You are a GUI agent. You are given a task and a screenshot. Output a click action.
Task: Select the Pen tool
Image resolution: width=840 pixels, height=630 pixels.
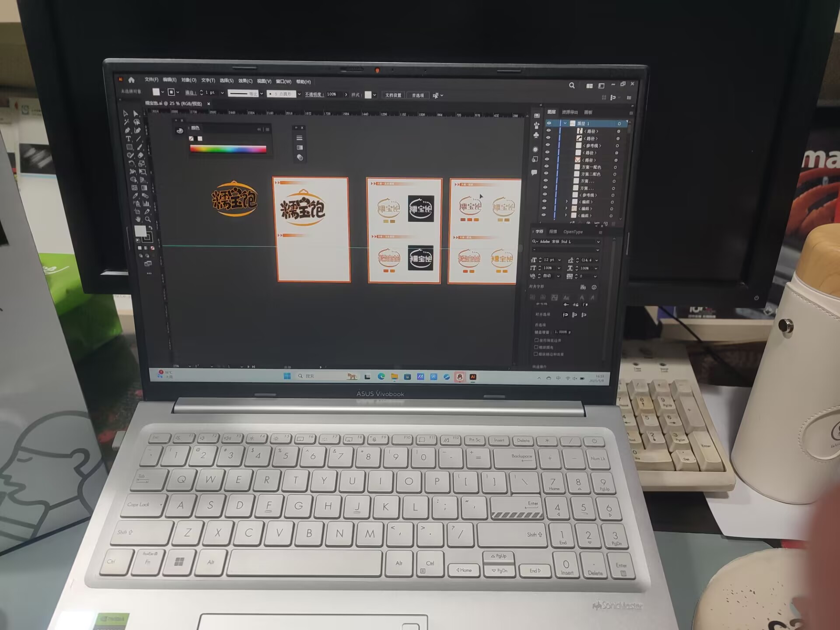(127, 130)
